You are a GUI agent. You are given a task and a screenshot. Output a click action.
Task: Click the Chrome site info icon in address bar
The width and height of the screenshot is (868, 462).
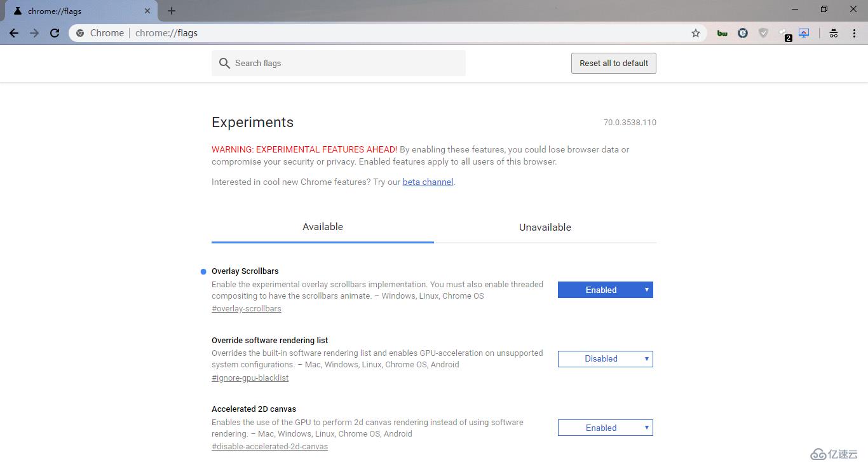[x=80, y=33]
